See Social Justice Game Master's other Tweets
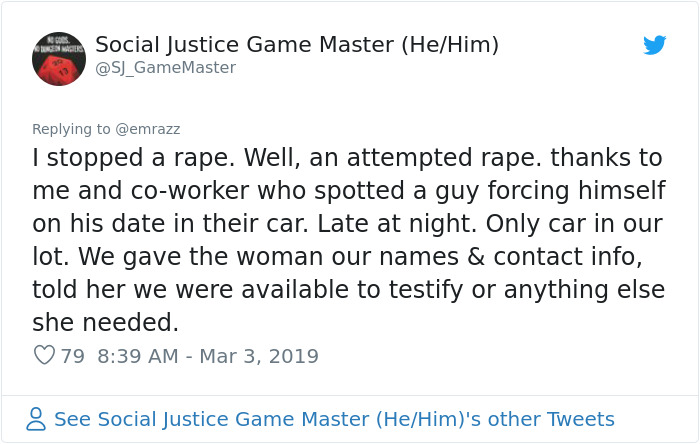700x444 pixels. 334,419
